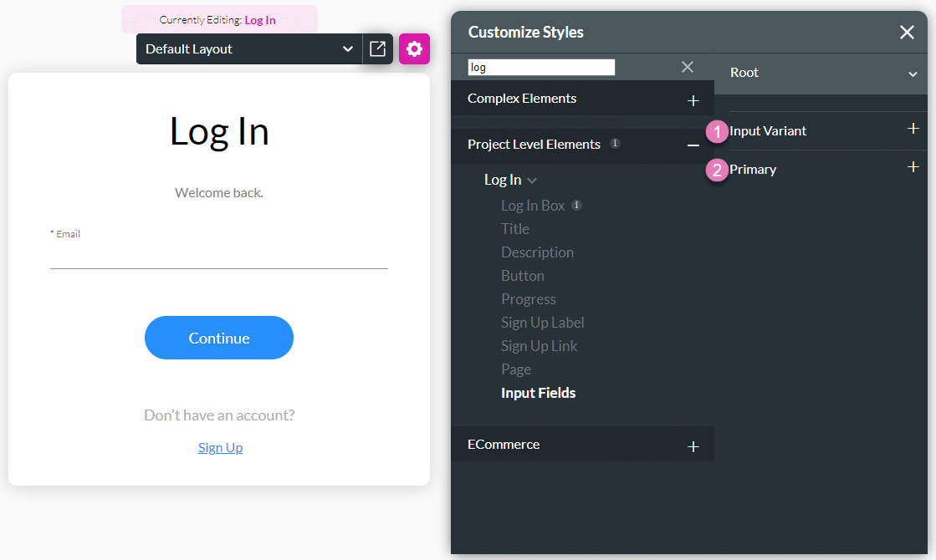Click the info icon next to Project Level Elements

[615, 143]
